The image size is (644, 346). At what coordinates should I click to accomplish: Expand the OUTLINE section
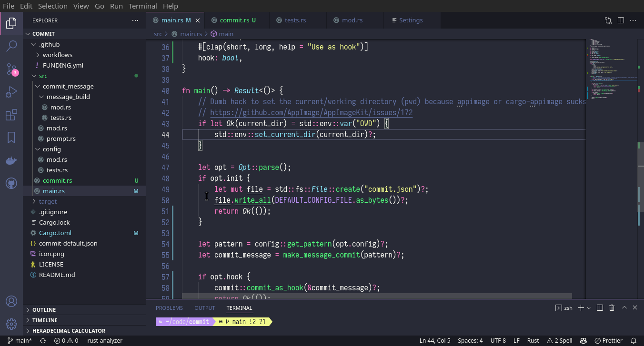85,310
